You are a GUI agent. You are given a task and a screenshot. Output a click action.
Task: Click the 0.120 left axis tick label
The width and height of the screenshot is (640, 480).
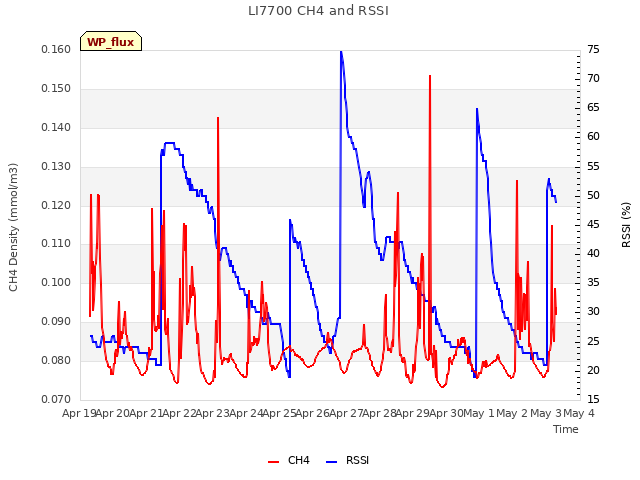coord(56,205)
